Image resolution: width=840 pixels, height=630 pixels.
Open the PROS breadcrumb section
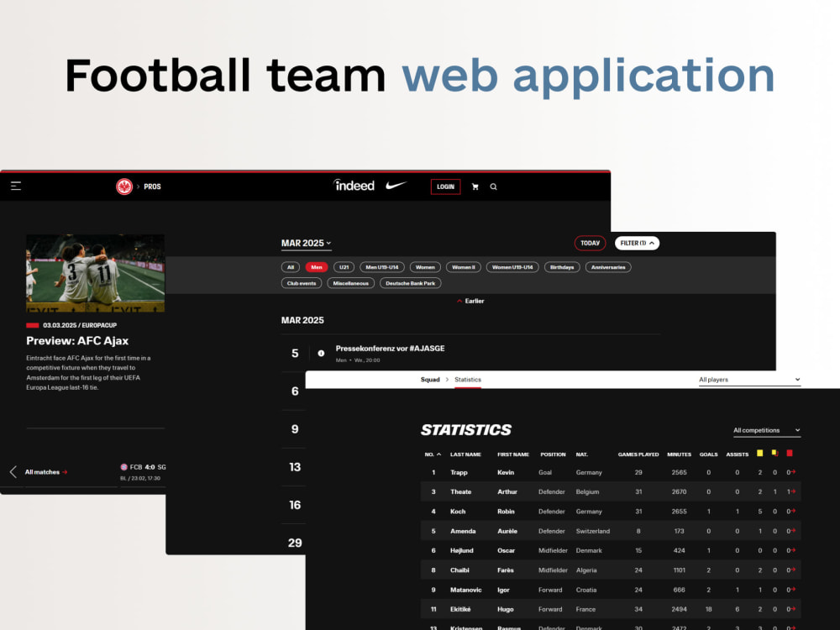[152, 186]
